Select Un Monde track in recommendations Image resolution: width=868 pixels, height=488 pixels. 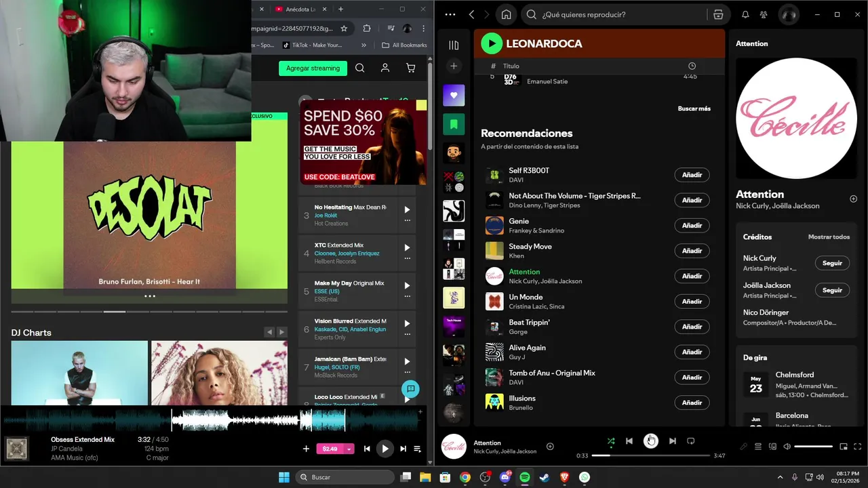pyautogui.click(x=599, y=302)
